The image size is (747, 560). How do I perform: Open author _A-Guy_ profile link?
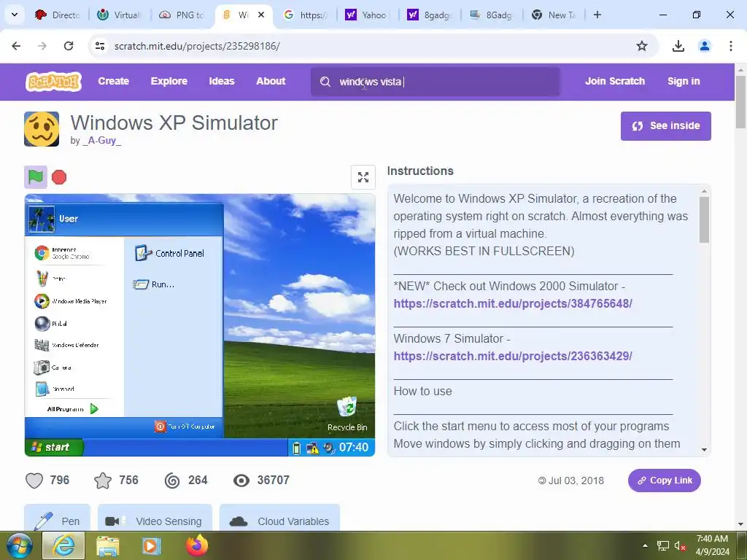102,141
